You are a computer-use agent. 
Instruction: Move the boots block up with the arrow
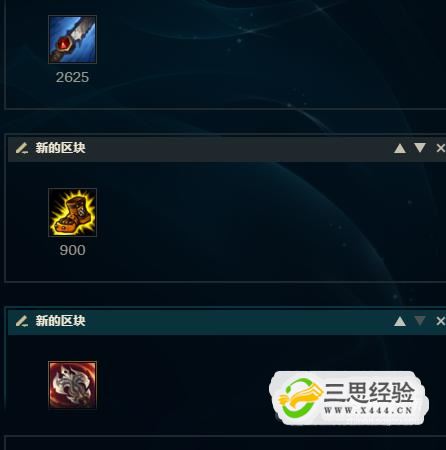point(400,148)
